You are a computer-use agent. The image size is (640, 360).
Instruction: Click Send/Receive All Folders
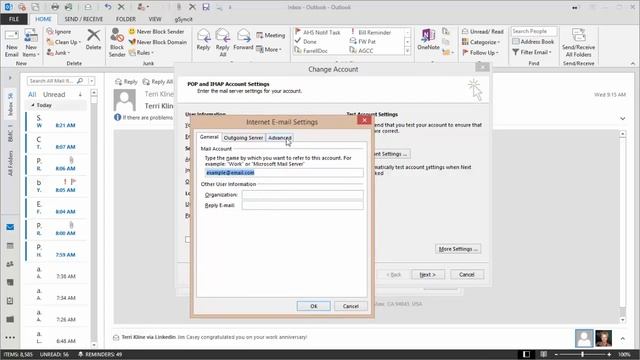(x=578, y=43)
